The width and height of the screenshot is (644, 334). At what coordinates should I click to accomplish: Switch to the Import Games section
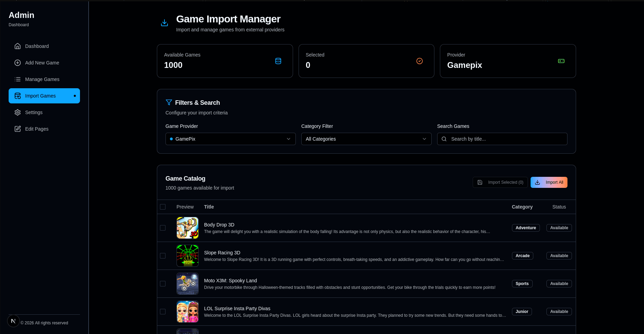[40, 95]
